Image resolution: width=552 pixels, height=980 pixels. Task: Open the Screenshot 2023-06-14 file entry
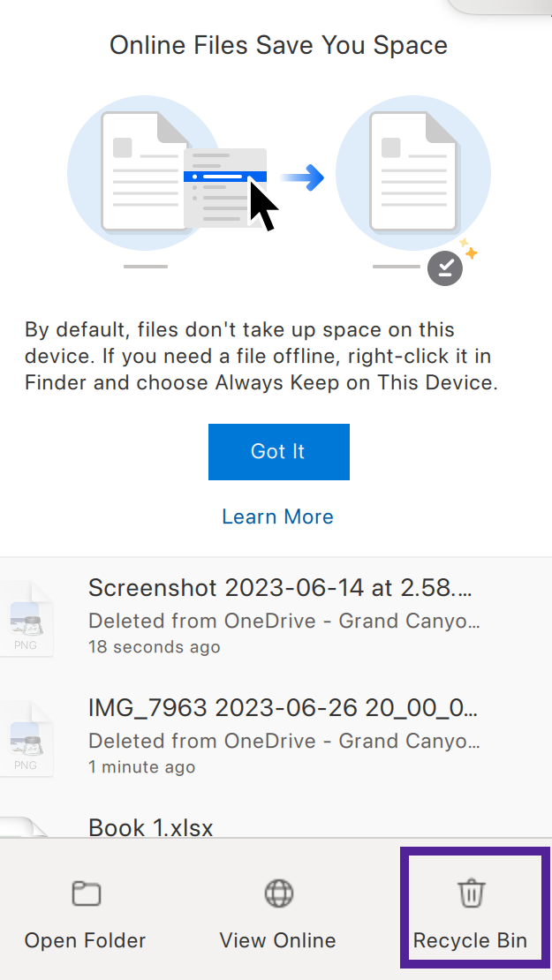[x=276, y=618]
